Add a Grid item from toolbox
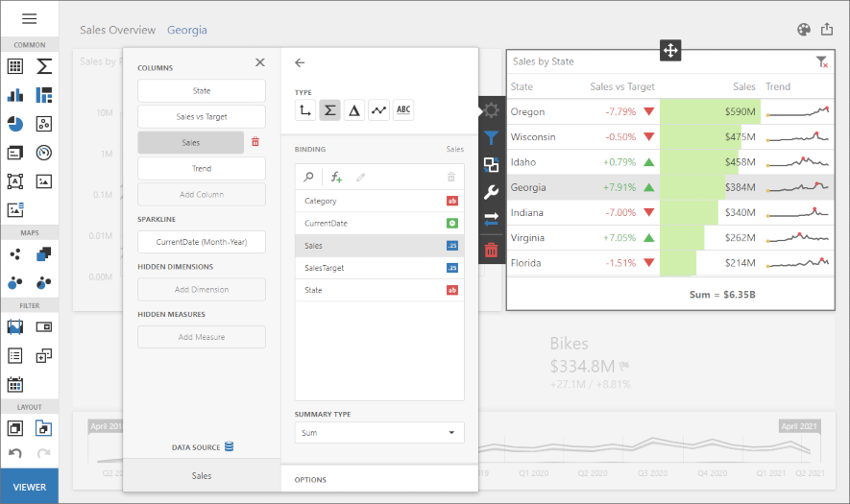The height and width of the screenshot is (504, 850). 15,66
